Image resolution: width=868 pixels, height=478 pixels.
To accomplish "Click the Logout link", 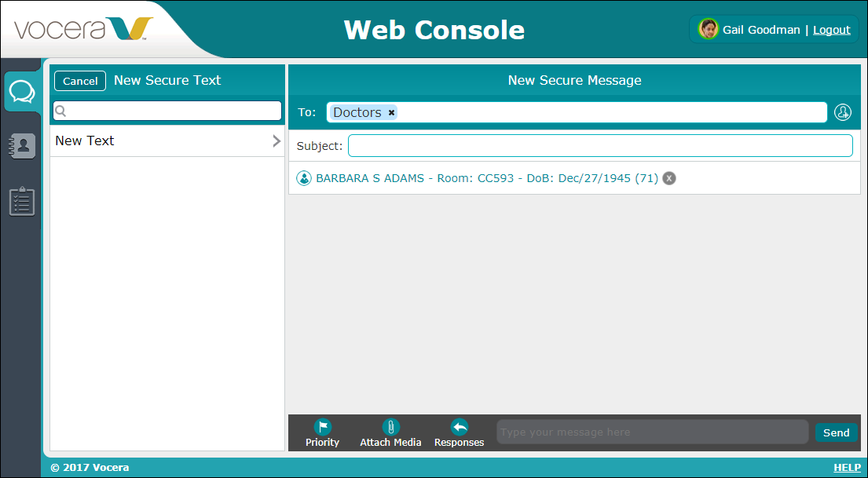I will [x=831, y=30].
